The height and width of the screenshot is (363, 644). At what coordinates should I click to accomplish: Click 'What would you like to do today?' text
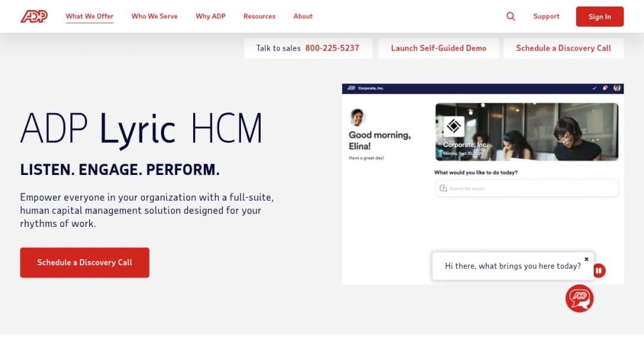476,173
